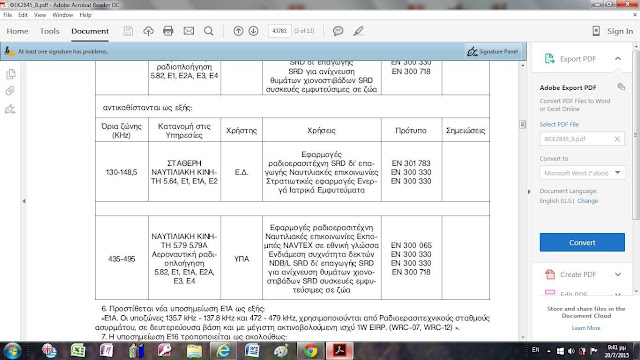Add a comment with speech bubble icon
The image size is (640, 360).
coord(338,31)
